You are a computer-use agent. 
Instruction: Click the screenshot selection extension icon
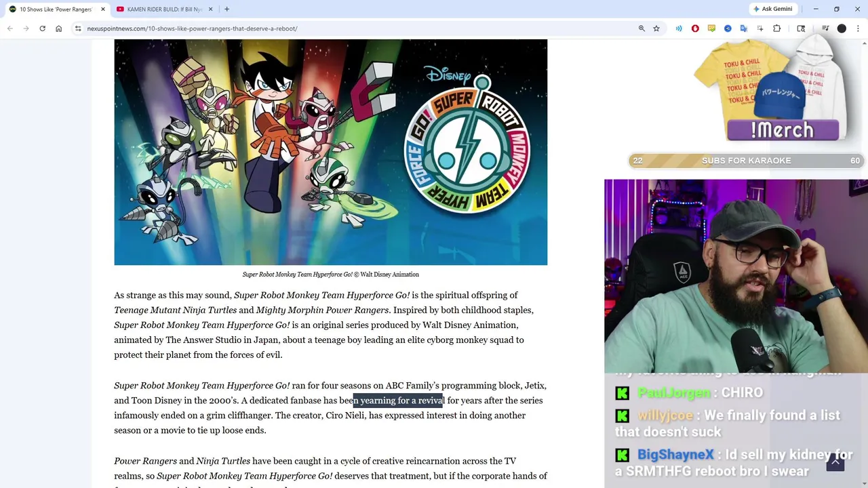coord(760,28)
